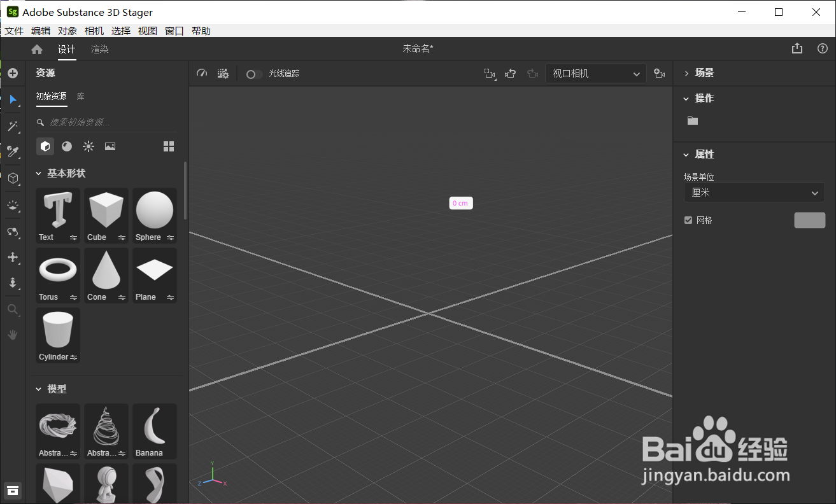Viewport: 836px width, 504px height.
Task: Pick the material eyedropper tool
Action: (13, 151)
